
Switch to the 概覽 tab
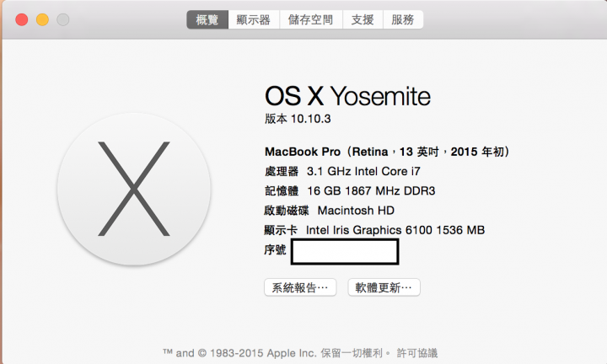point(207,19)
